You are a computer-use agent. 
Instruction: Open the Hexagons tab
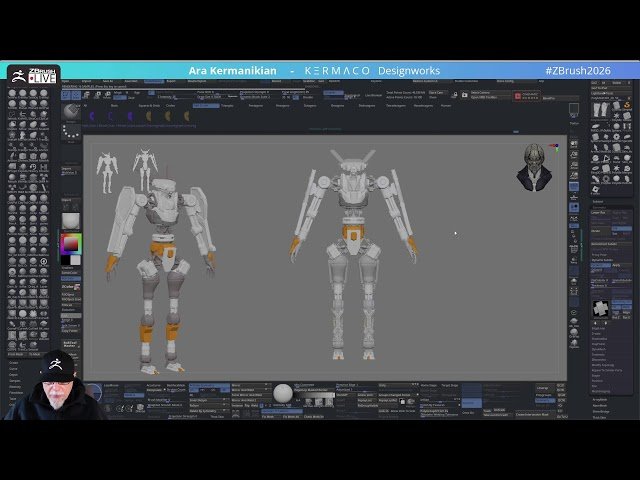282,106
